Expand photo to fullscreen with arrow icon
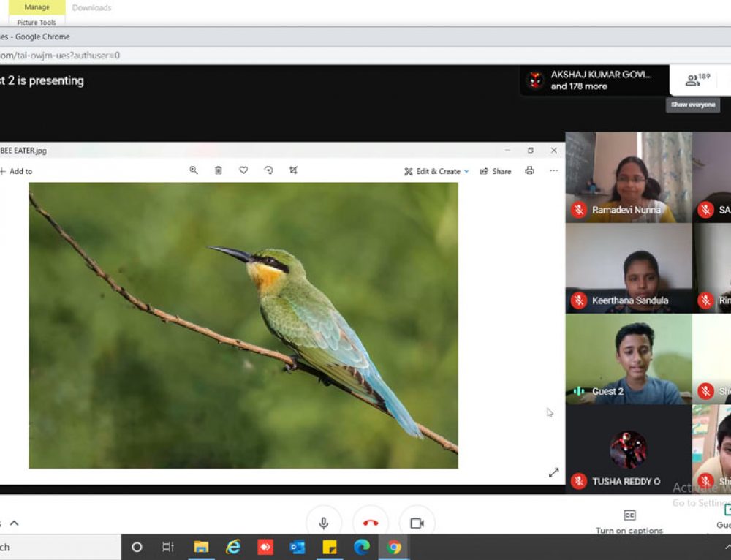Viewport: 731px width, 560px height. (553, 473)
